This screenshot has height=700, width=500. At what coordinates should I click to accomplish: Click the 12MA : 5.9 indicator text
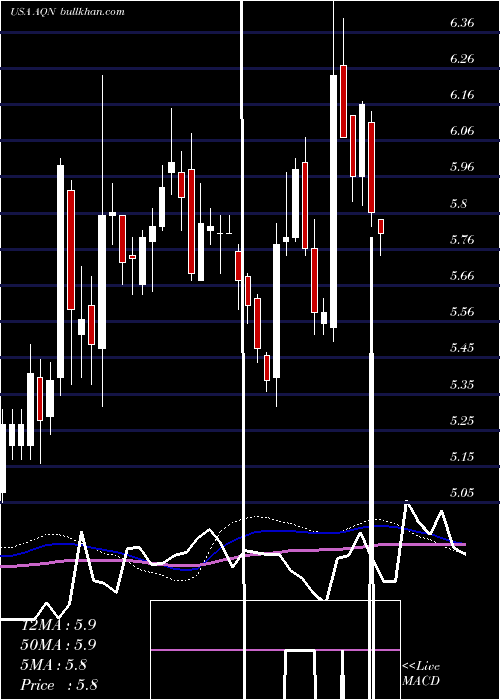(x=58, y=625)
